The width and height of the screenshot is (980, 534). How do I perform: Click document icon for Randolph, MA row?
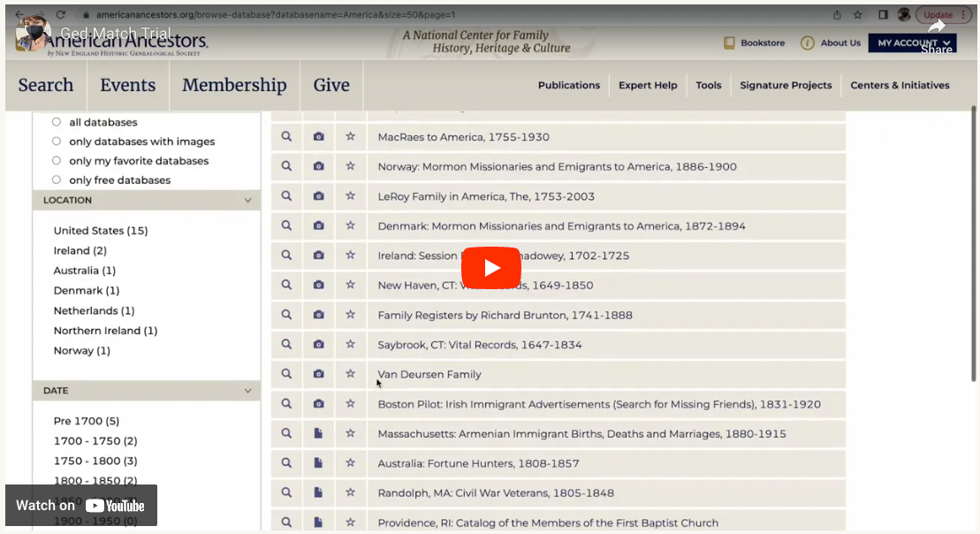coord(319,492)
